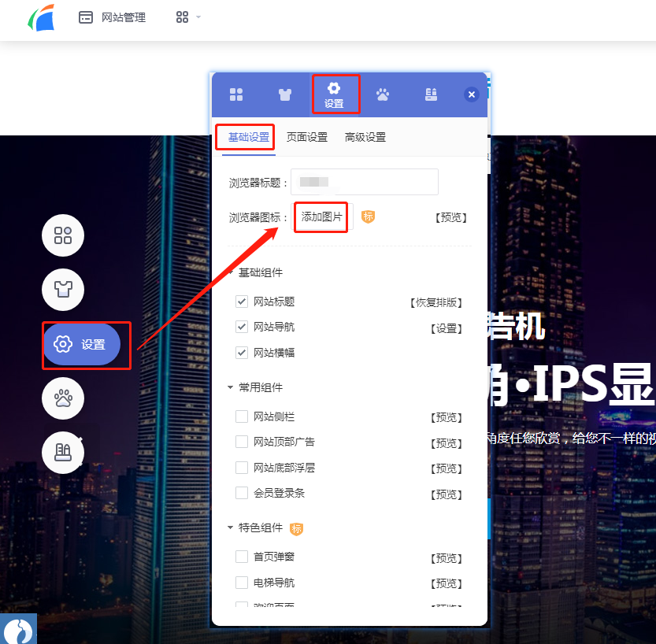This screenshot has width=656, height=644.
Task: Collapse the 基础组件 section
Action: pos(256,272)
